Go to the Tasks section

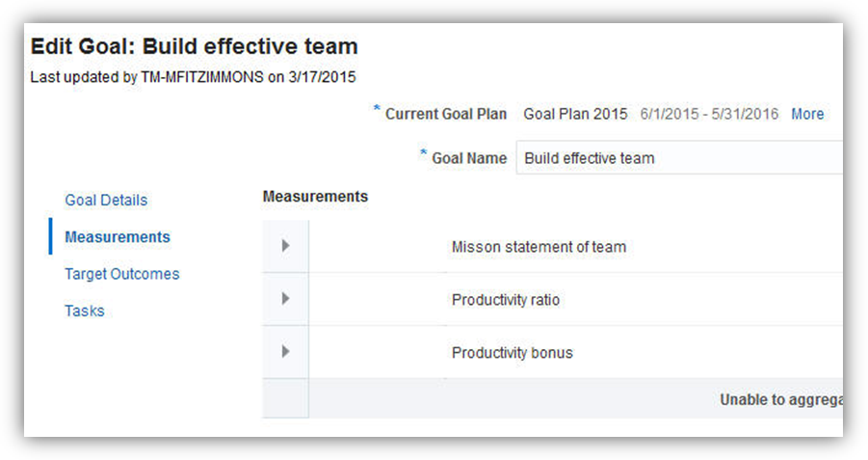84,311
